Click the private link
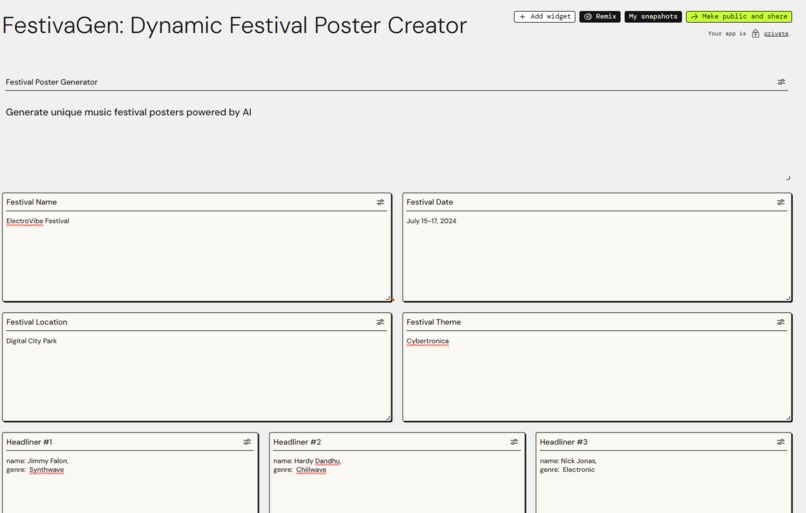This screenshot has height=513, width=806. point(776,34)
